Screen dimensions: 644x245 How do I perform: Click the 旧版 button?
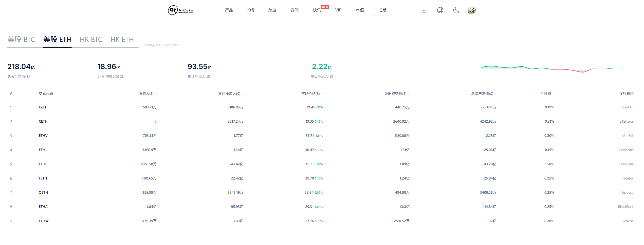(x=382, y=10)
